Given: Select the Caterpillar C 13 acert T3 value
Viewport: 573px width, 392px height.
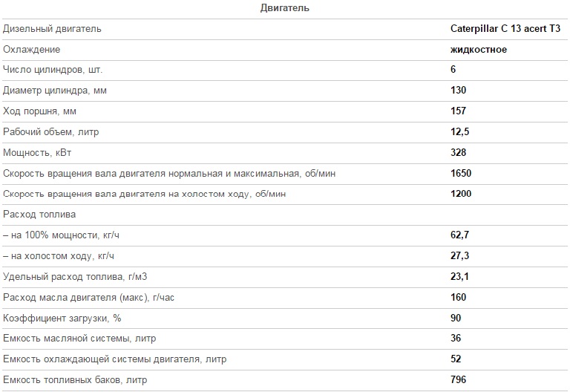Looking at the screenshot, I should [x=505, y=28].
